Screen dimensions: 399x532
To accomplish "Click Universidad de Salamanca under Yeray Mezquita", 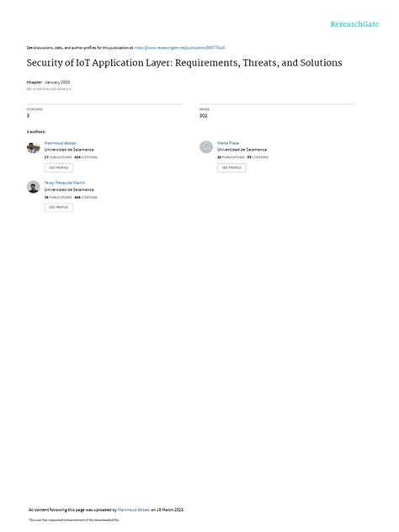I will point(69,189).
